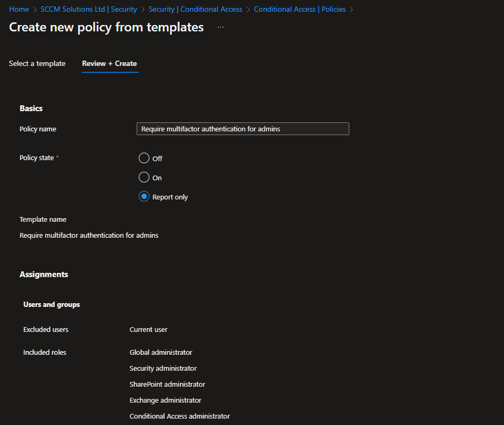Click the Current user excluded value
The width and height of the screenshot is (504, 425).
pyautogui.click(x=148, y=329)
